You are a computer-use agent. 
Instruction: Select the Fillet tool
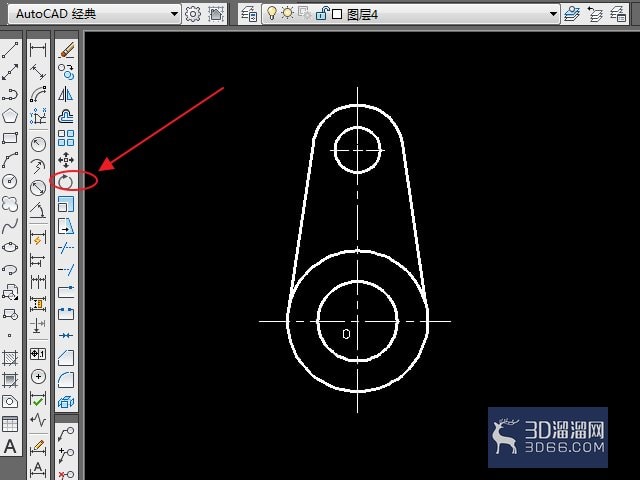point(66,380)
